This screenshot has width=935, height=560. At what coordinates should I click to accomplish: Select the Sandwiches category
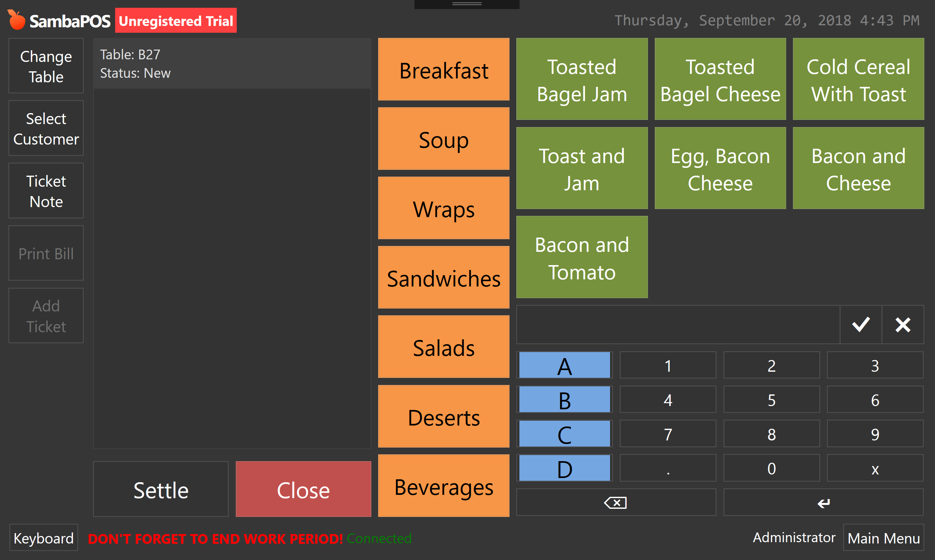tap(443, 278)
